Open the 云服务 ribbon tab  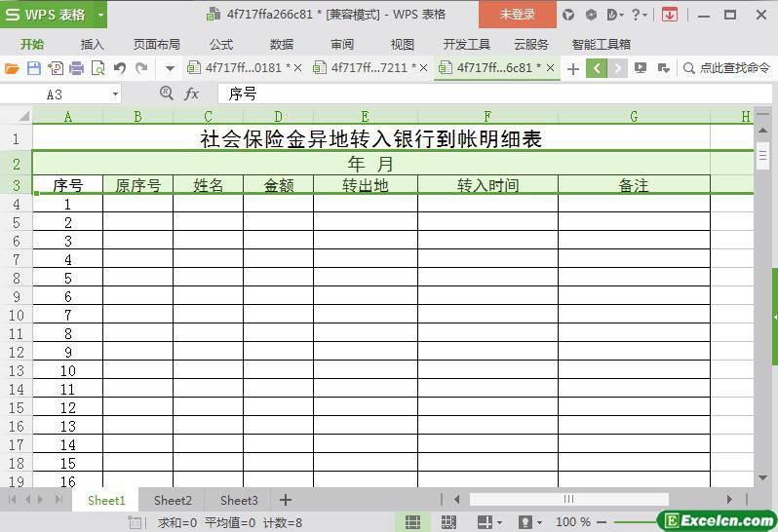point(531,45)
